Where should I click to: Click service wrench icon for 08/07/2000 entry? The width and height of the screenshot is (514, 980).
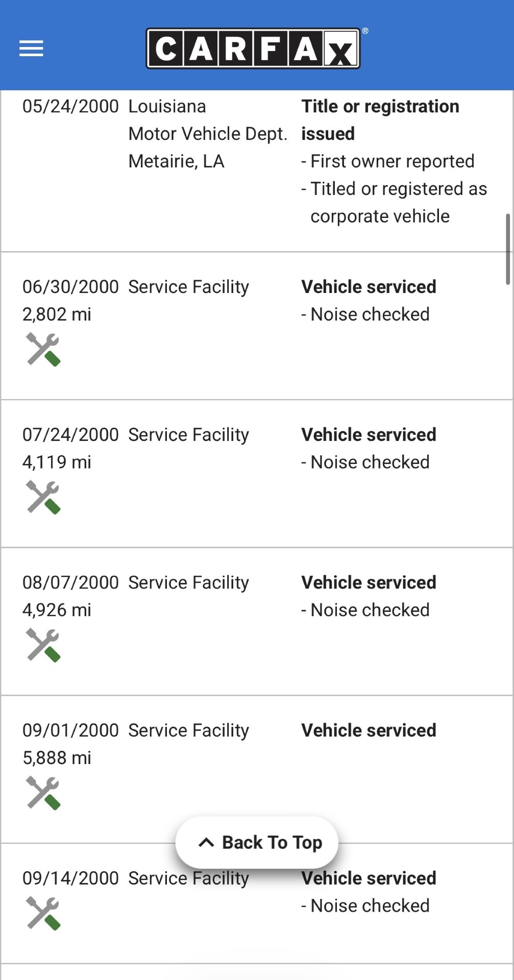tap(43, 645)
